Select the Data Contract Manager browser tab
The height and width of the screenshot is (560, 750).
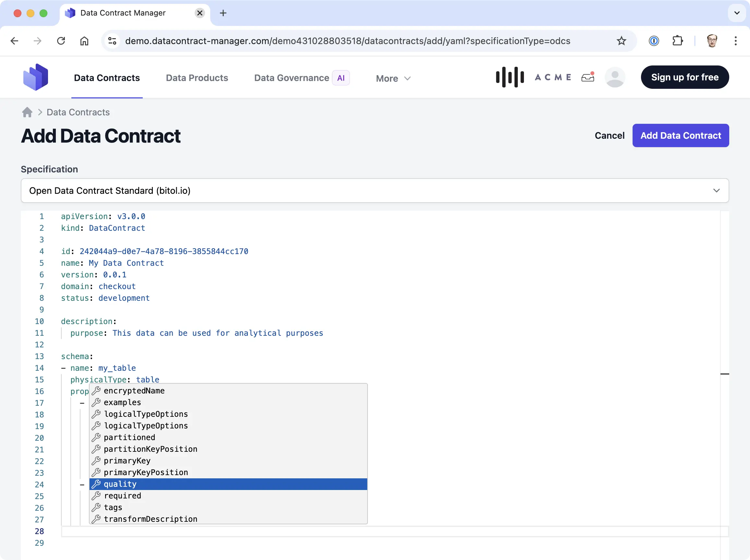[123, 13]
